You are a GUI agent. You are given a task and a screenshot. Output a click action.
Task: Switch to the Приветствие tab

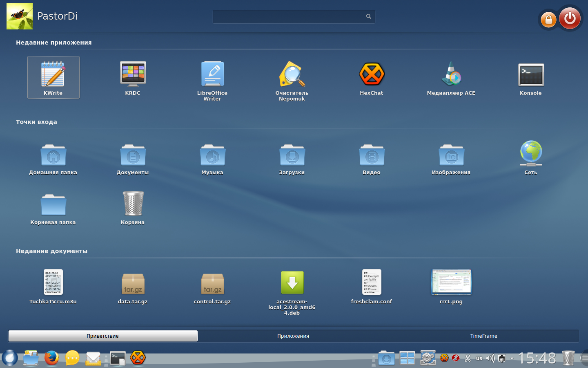coord(103,336)
